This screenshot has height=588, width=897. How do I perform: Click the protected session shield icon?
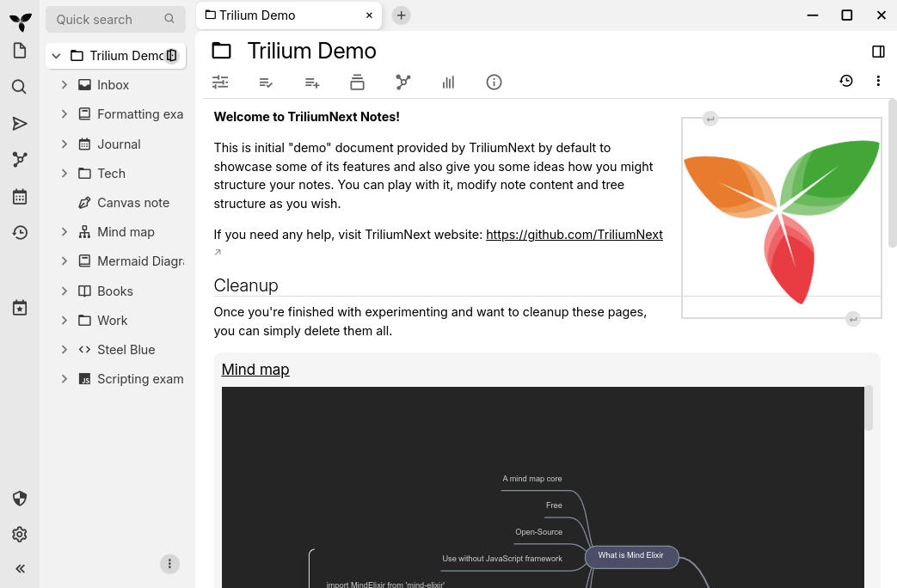coord(20,499)
